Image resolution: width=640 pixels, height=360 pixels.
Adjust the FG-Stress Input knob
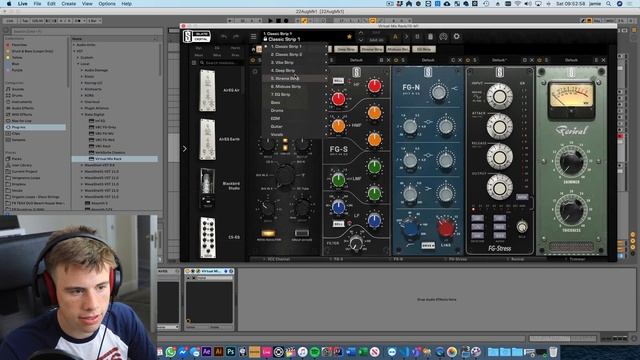coord(499,96)
